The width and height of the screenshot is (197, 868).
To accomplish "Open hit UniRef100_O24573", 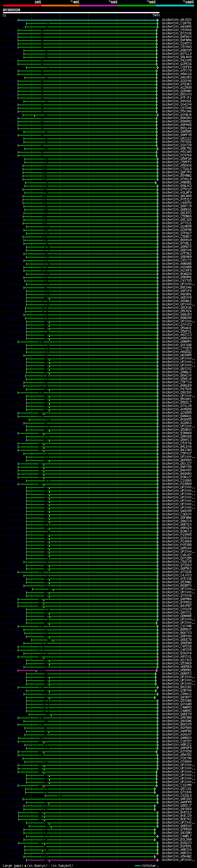I will coord(177,43).
